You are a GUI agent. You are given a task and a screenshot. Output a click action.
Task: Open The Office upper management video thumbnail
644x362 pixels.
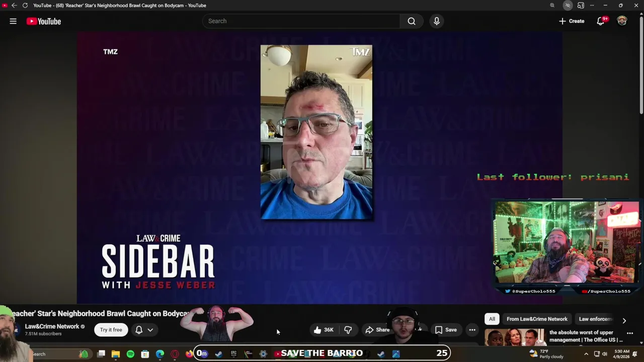tap(515, 337)
